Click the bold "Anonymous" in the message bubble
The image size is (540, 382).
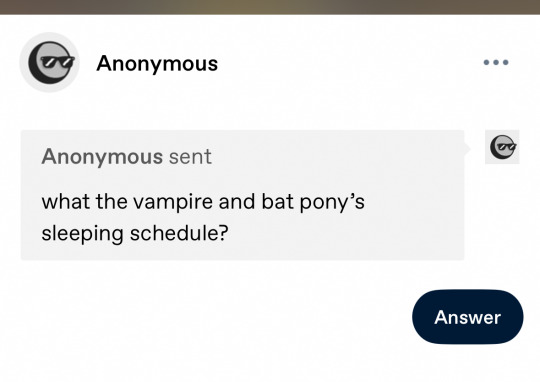[102, 157]
